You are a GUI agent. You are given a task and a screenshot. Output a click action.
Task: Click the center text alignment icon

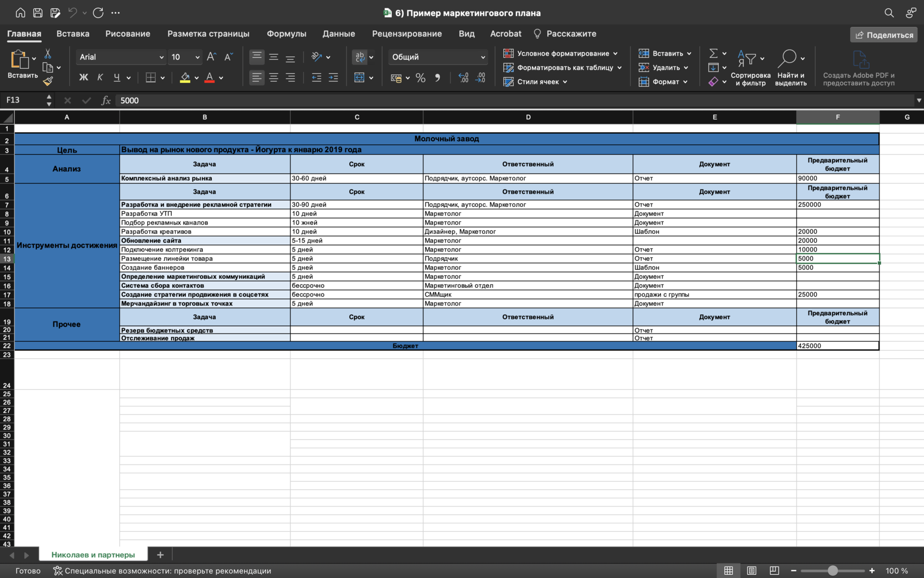point(273,78)
